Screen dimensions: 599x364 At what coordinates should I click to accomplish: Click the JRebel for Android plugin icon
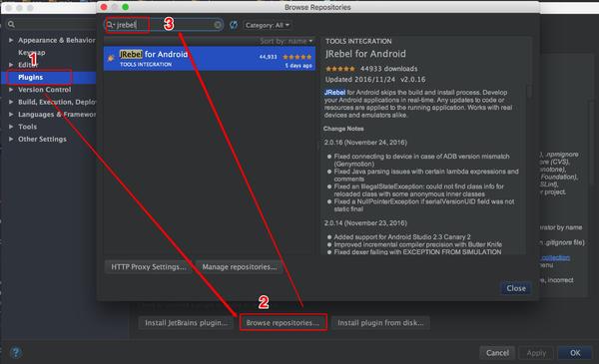[111, 59]
